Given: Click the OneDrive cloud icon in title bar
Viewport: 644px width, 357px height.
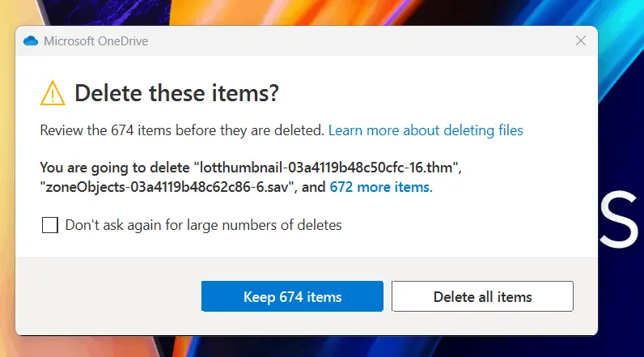Looking at the screenshot, I should point(32,40).
